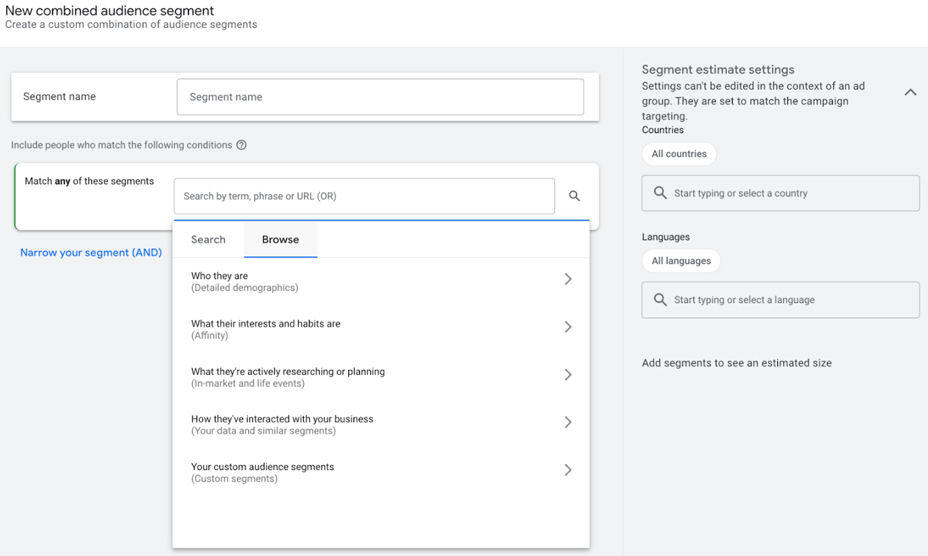Select the Browse tab
Image resolution: width=928 pixels, height=556 pixels.
point(281,239)
